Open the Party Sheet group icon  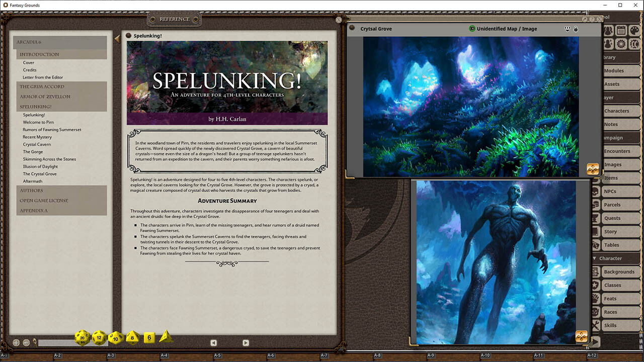[x=608, y=30]
